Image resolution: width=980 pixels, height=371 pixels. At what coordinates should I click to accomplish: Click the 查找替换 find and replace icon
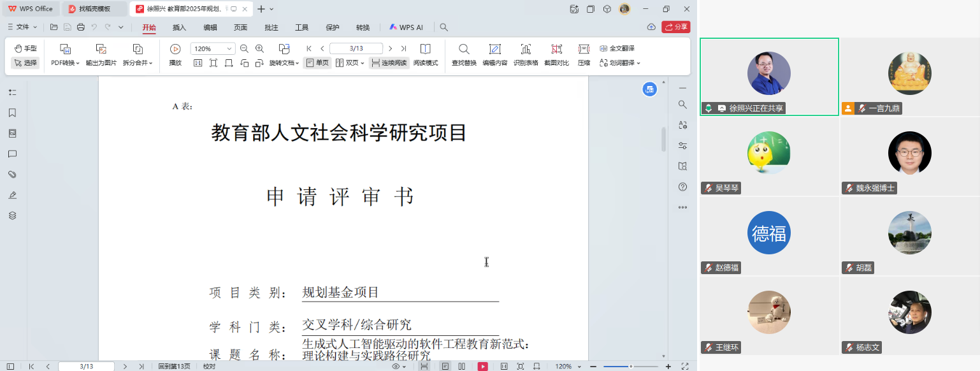[x=464, y=50]
